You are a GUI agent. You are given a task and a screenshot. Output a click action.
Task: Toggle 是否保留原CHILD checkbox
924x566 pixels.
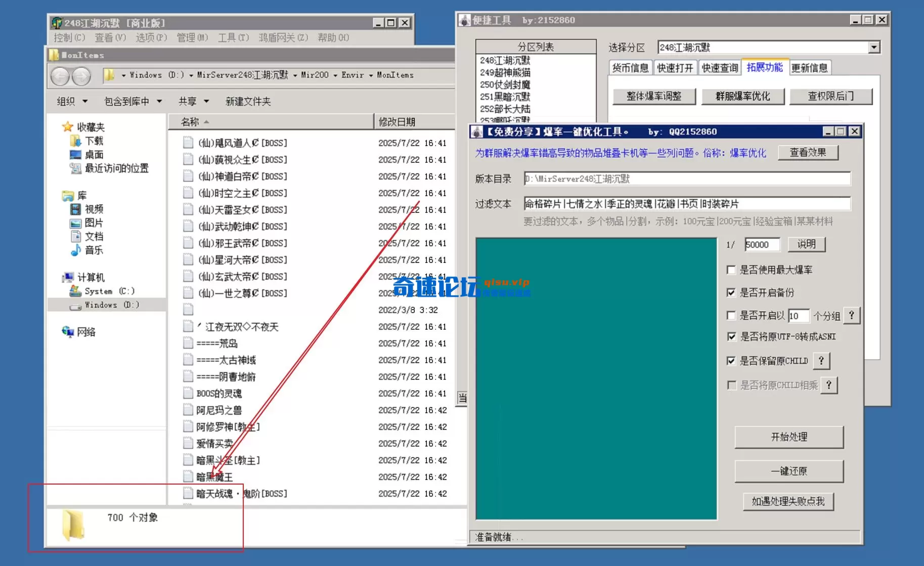(731, 361)
